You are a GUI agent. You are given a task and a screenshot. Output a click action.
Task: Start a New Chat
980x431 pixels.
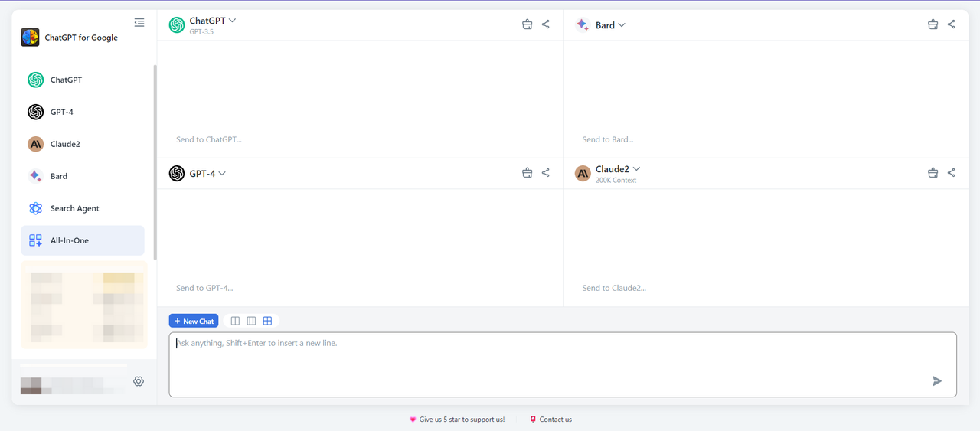tap(194, 321)
